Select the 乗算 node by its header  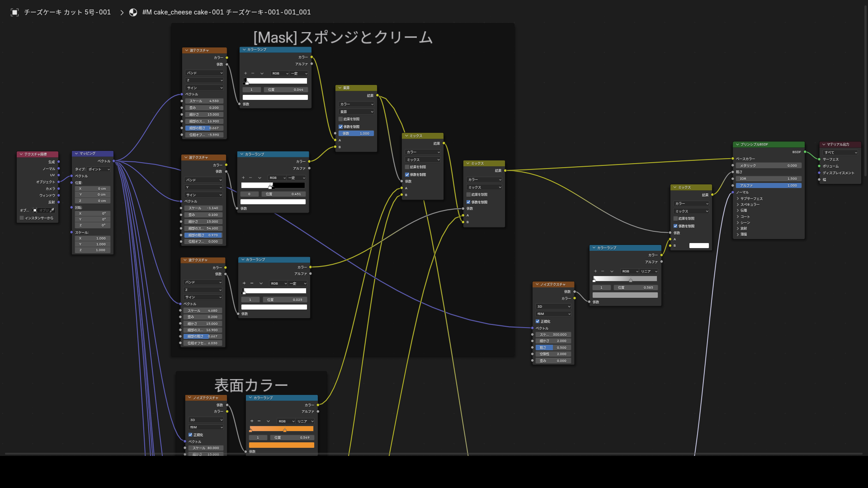(x=356, y=88)
